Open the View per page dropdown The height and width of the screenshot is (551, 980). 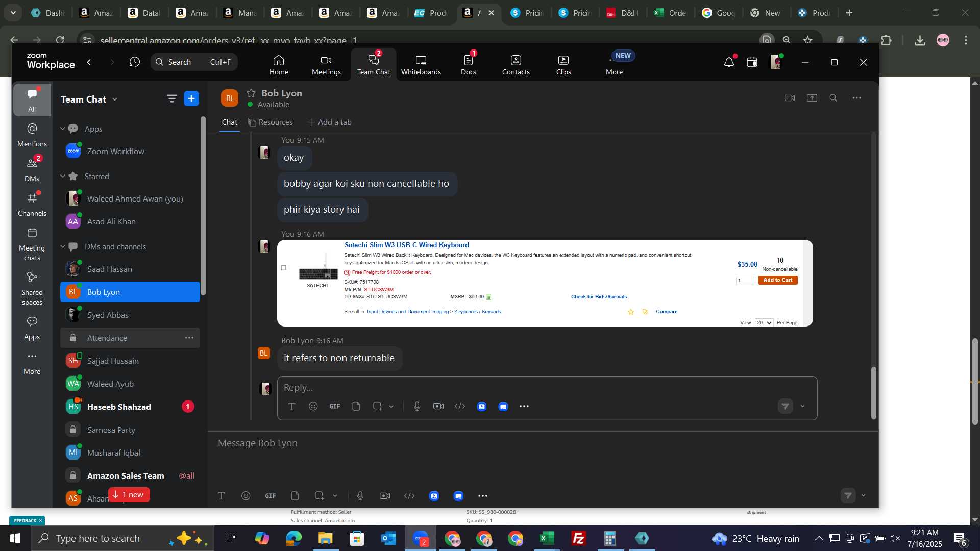pos(764,322)
